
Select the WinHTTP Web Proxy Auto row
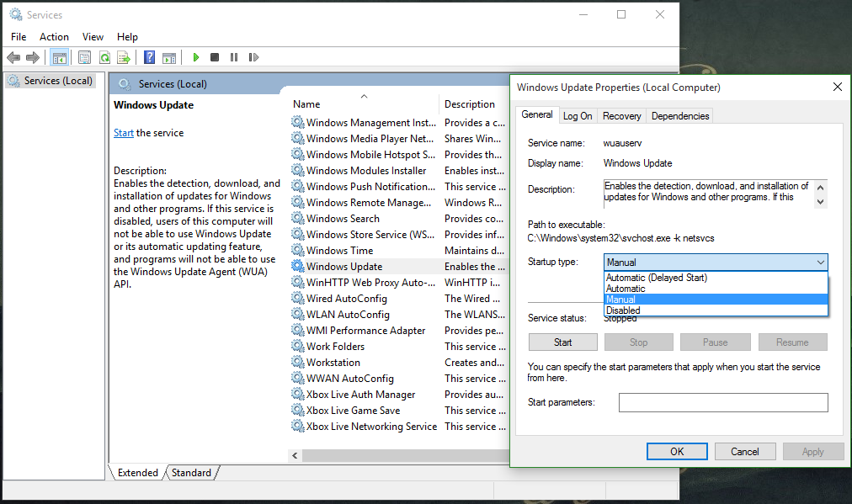coord(399,282)
